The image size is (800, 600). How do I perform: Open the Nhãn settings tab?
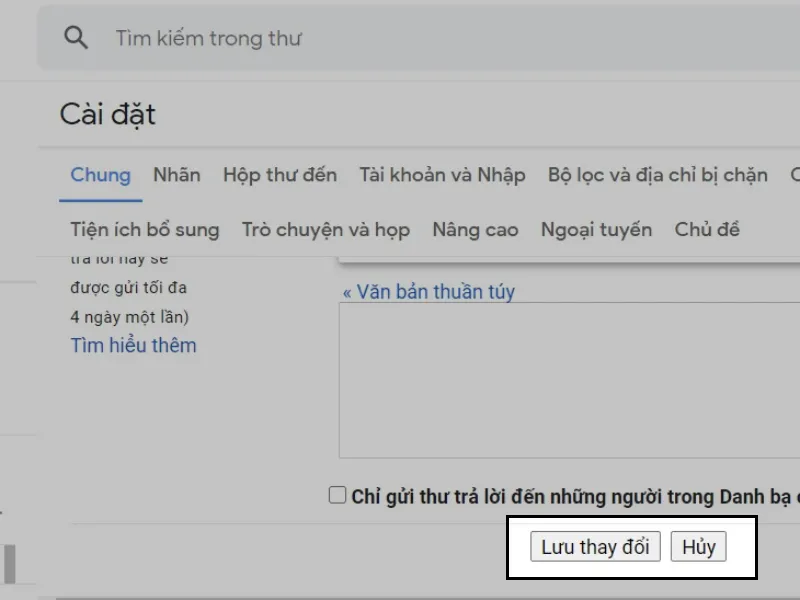[x=177, y=174]
